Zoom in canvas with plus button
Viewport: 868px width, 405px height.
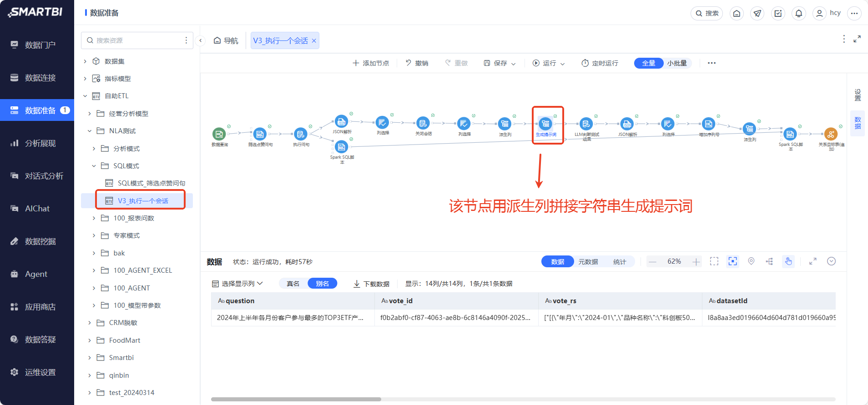(x=696, y=262)
